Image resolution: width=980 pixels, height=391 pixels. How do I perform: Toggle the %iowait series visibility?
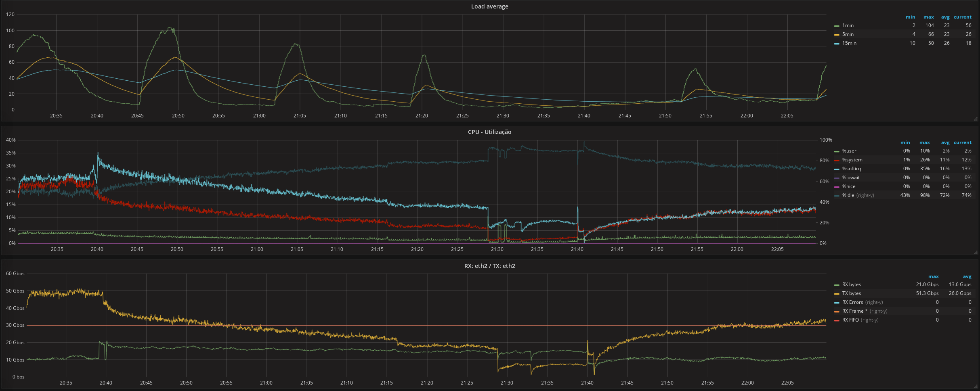[x=851, y=178]
